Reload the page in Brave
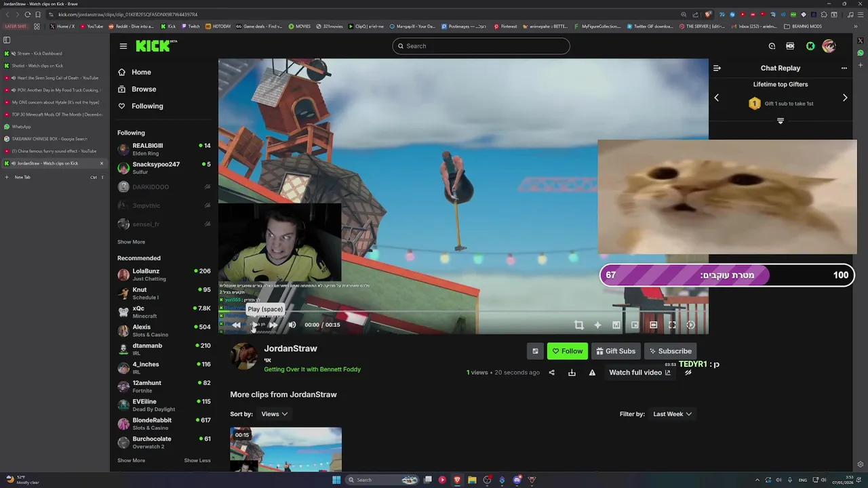The image size is (868, 488). pos(27,14)
